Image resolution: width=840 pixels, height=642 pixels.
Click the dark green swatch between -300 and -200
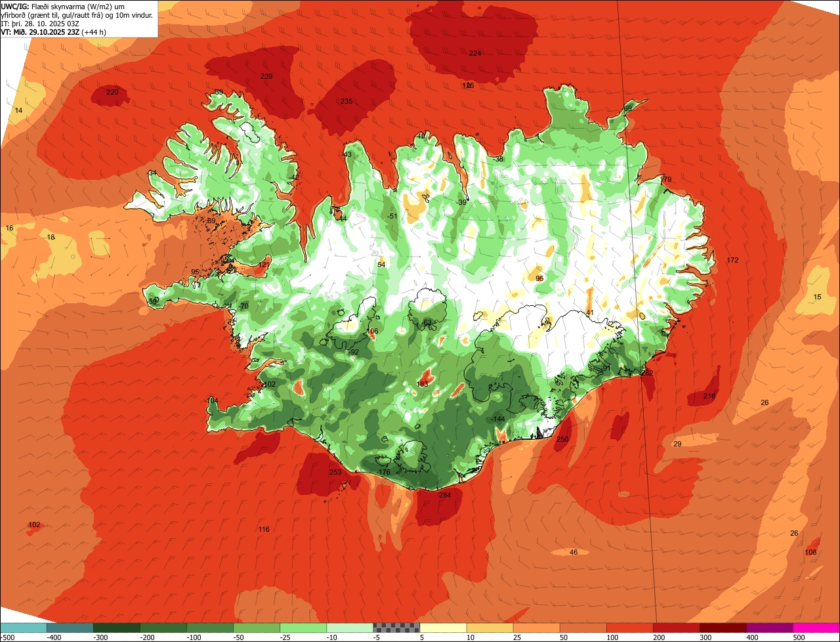[117, 628]
